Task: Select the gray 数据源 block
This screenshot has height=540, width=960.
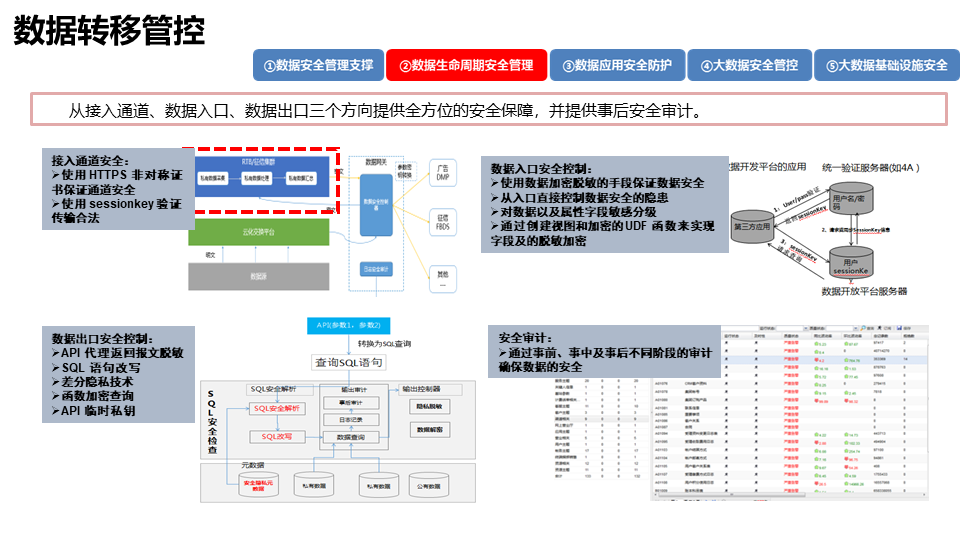Action: (258, 276)
